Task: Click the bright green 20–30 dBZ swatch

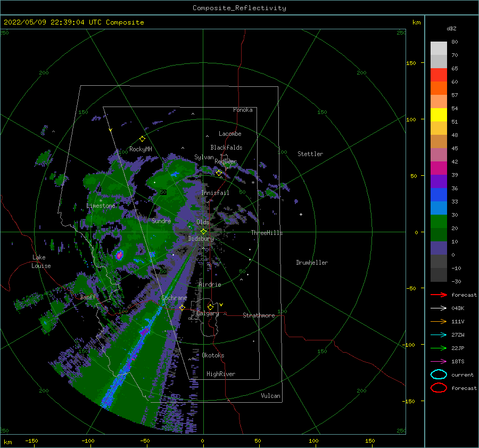Action: click(x=439, y=221)
